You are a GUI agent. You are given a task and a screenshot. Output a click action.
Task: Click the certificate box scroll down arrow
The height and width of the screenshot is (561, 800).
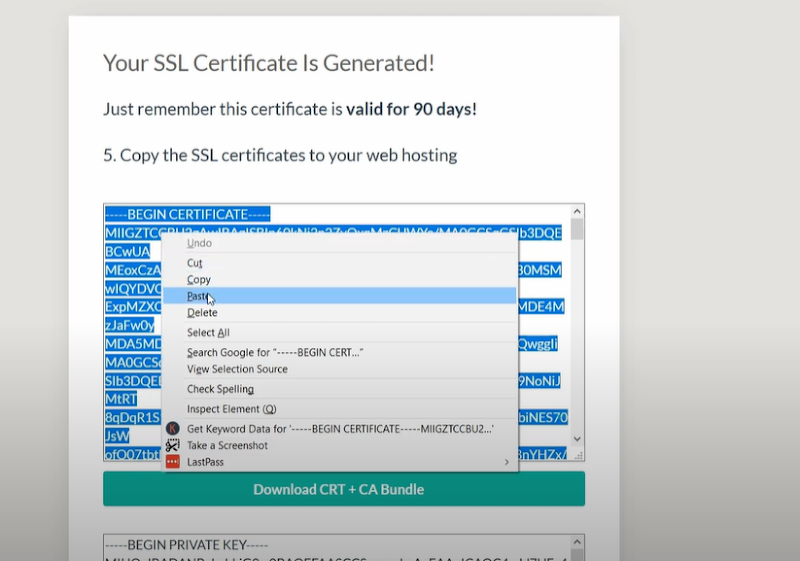(x=577, y=439)
